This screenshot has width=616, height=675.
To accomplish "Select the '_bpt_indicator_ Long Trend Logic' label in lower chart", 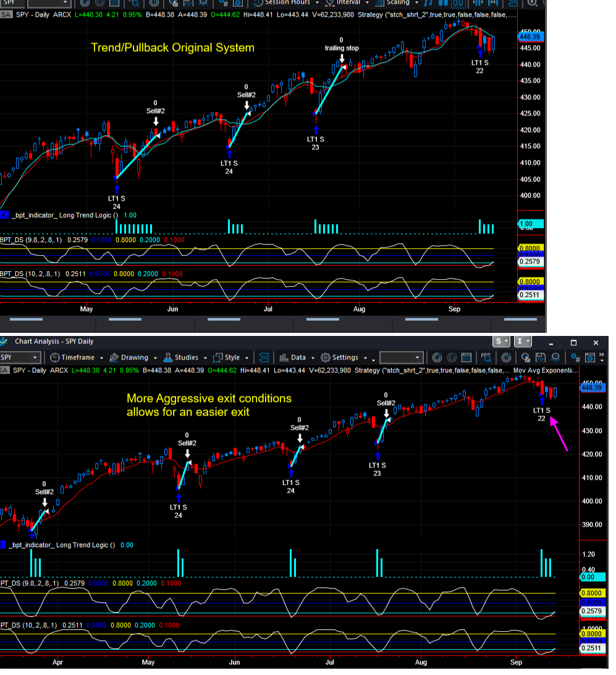I will tap(62, 545).
